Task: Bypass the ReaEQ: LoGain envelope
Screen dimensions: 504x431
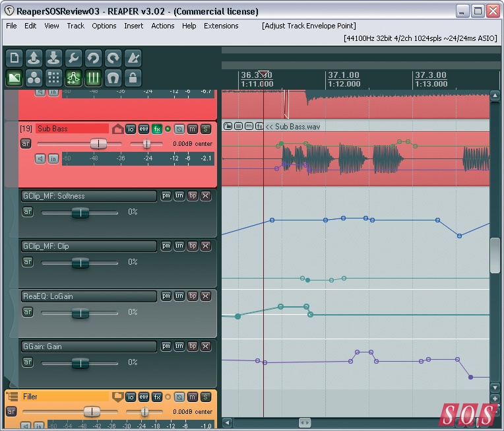Action: [x=193, y=296]
